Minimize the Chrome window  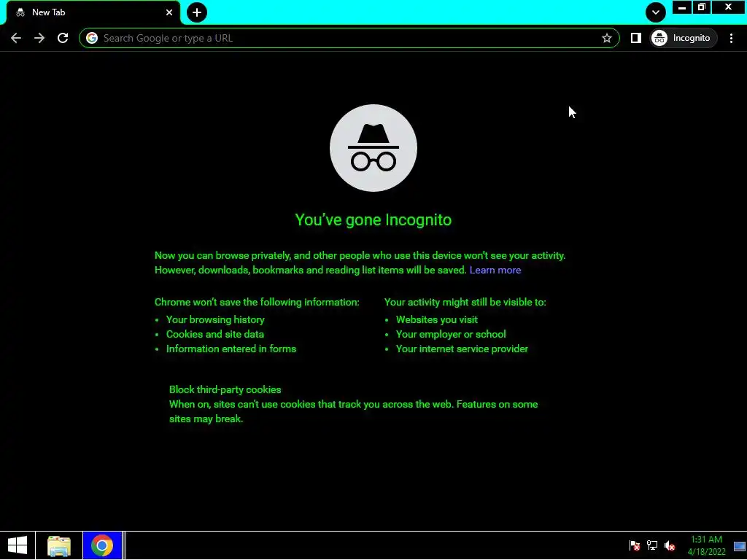[x=682, y=7]
